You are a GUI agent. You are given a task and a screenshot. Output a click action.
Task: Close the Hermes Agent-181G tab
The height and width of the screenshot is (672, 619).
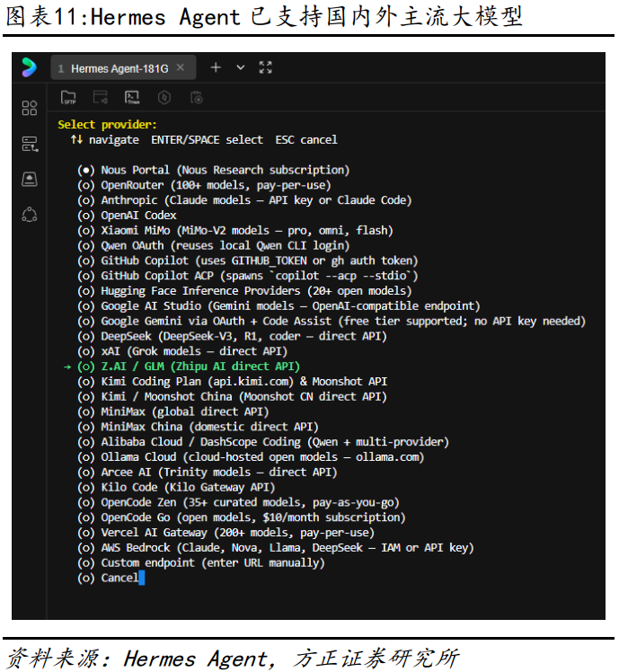click(x=181, y=67)
